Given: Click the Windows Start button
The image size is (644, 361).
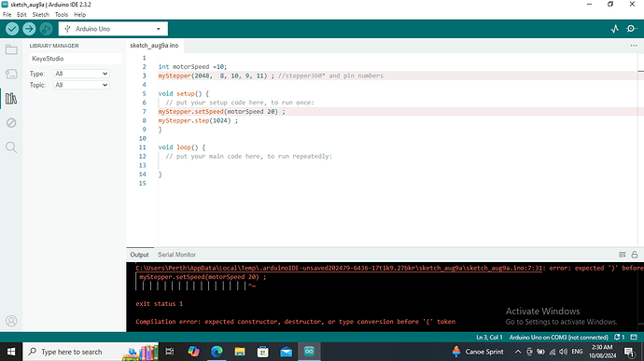Looking at the screenshot, I should [x=11, y=352].
